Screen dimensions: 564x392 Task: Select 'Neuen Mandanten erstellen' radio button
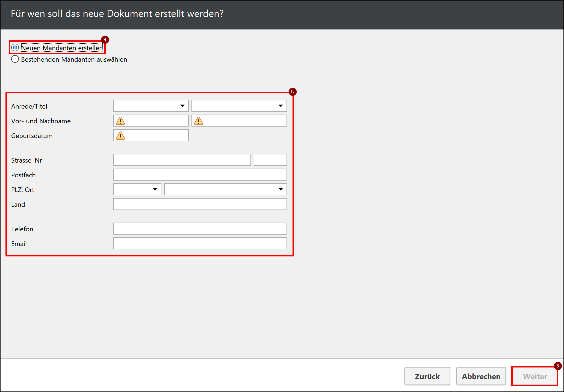click(15, 48)
